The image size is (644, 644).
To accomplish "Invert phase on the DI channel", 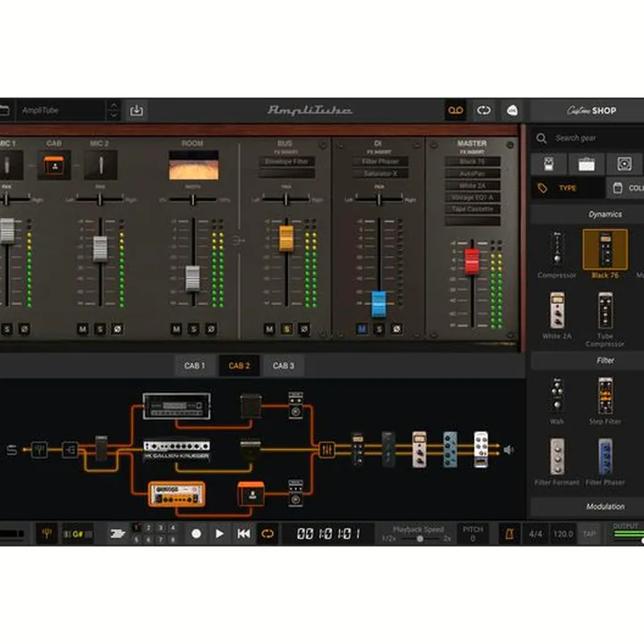I will point(397,329).
